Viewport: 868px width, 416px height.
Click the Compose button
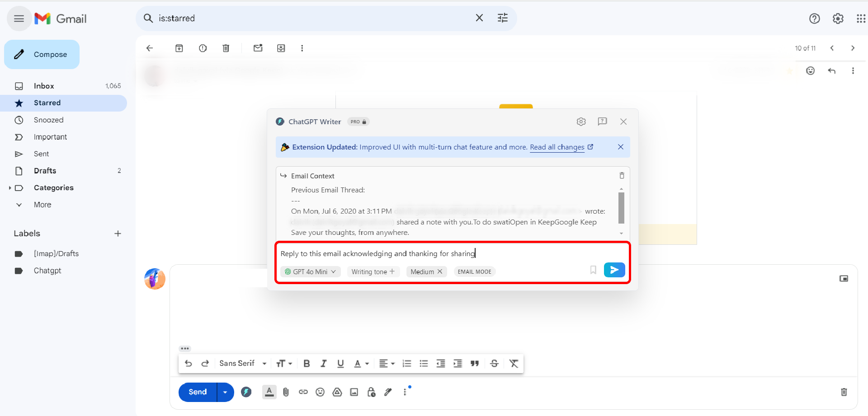[x=42, y=54]
